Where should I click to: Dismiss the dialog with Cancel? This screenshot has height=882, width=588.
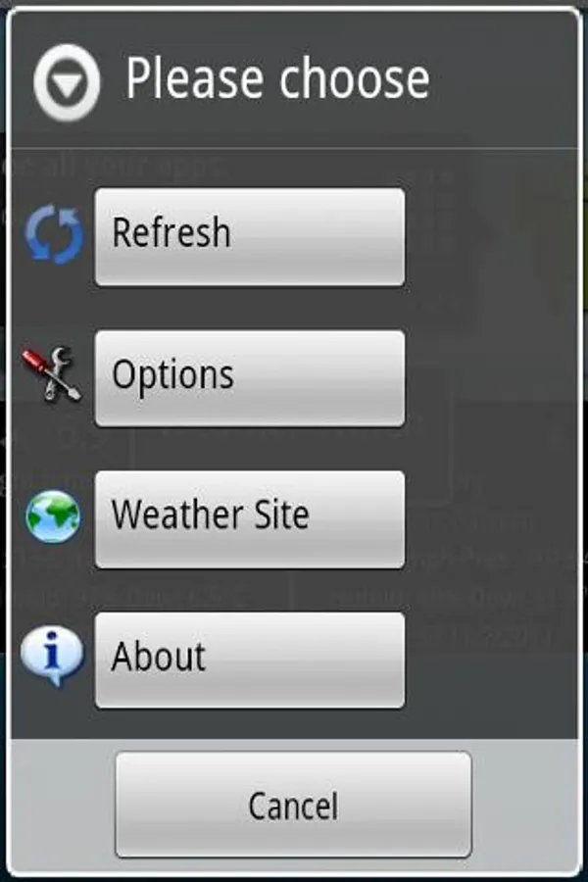[293, 805]
